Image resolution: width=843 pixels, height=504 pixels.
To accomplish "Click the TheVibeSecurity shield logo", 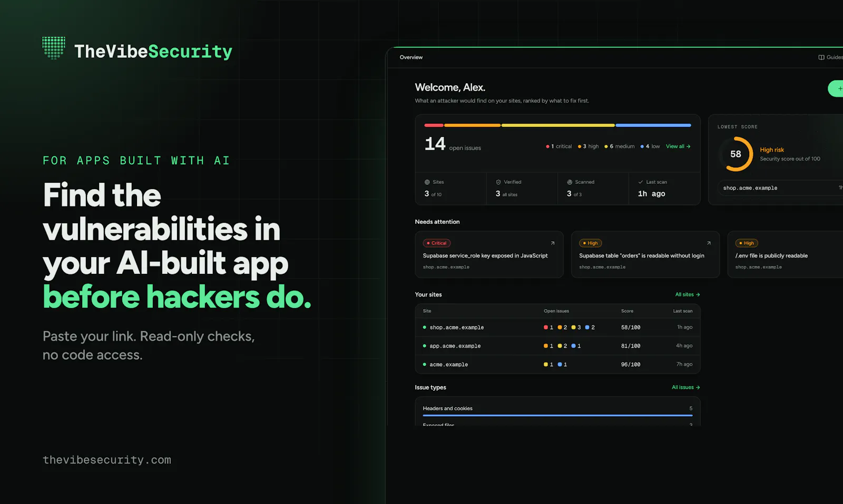I will coord(54,47).
